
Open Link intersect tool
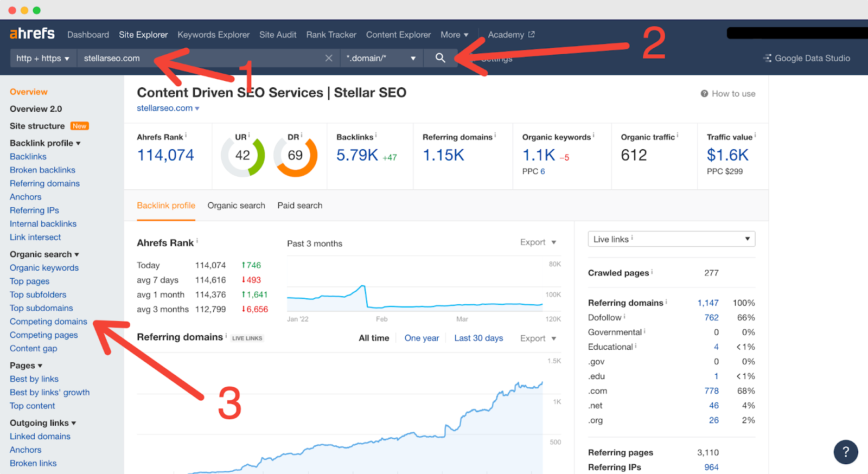tap(35, 238)
